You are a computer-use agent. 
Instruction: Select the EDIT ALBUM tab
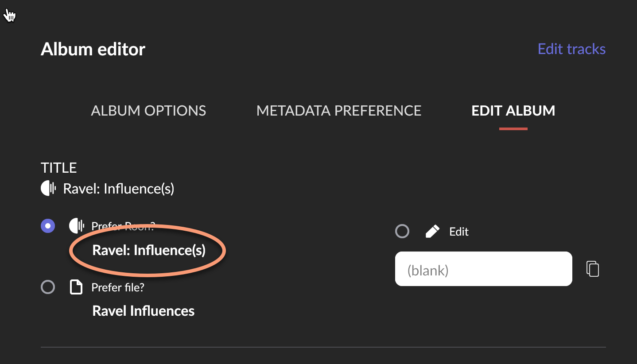pyautogui.click(x=513, y=110)
